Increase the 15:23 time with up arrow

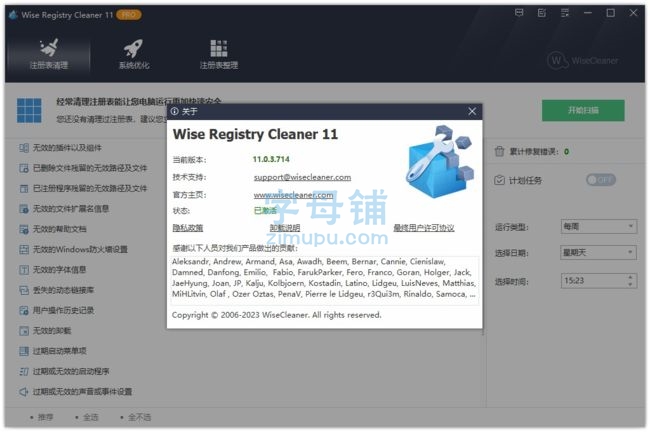tap(630, 277)
